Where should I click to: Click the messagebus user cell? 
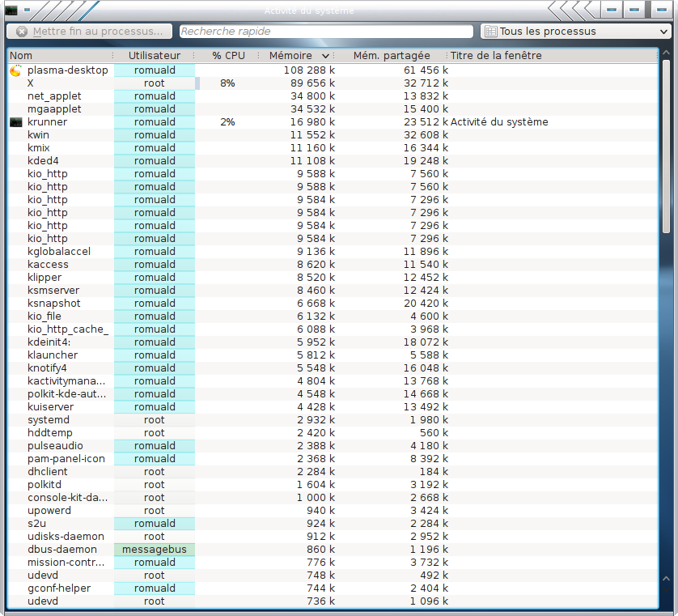(x=155, y=550)
